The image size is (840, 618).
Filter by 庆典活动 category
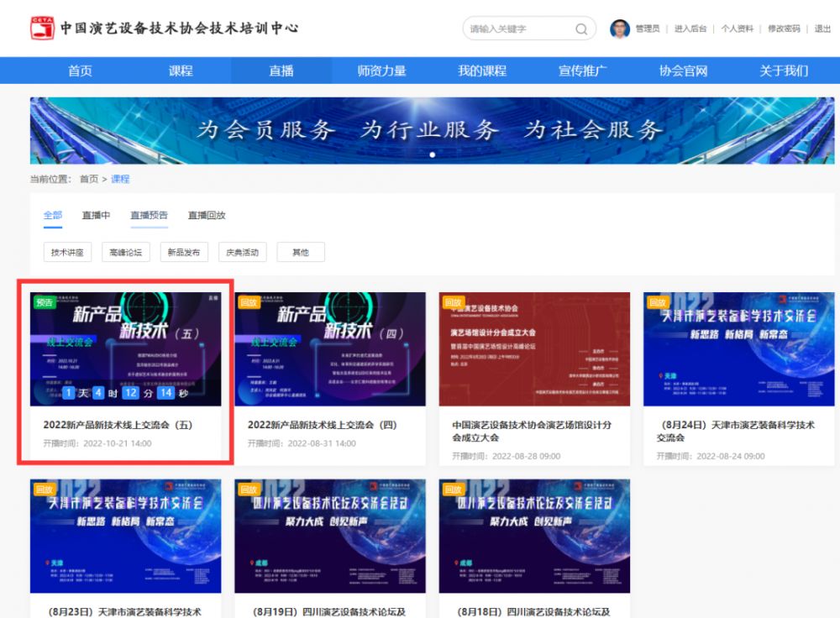click(x=242, y=252)
